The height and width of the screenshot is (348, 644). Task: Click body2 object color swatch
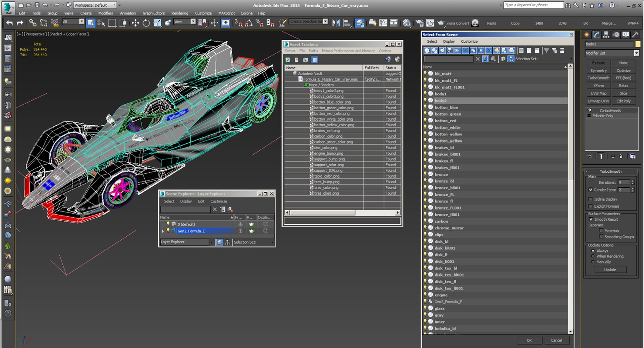click(x=638, y=44)
